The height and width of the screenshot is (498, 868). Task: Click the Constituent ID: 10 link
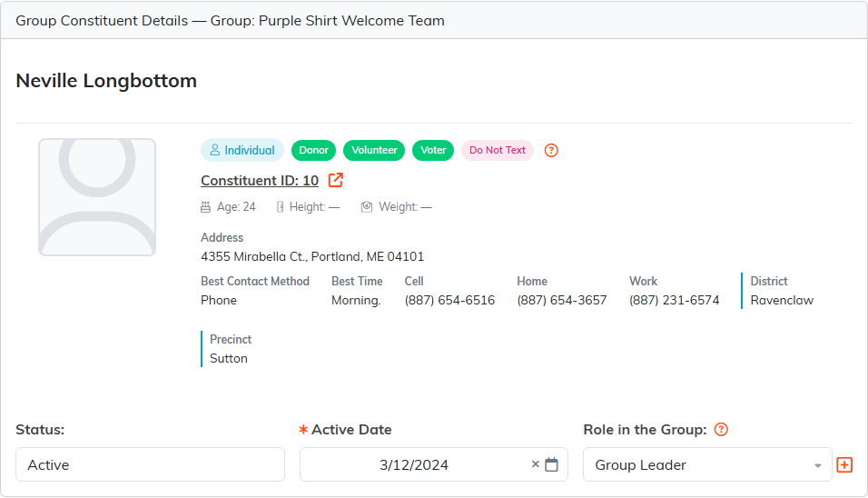[x=260, y=181]
